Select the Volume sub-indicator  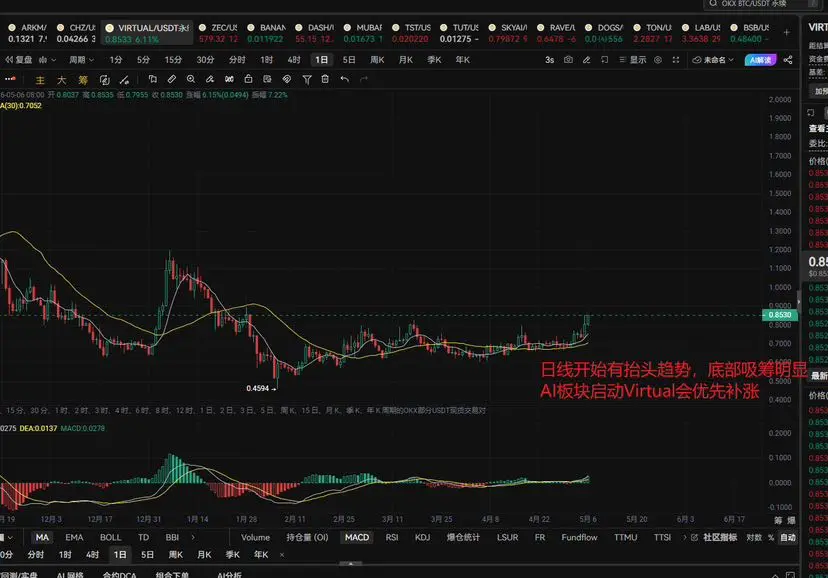[x=256, y=537]
